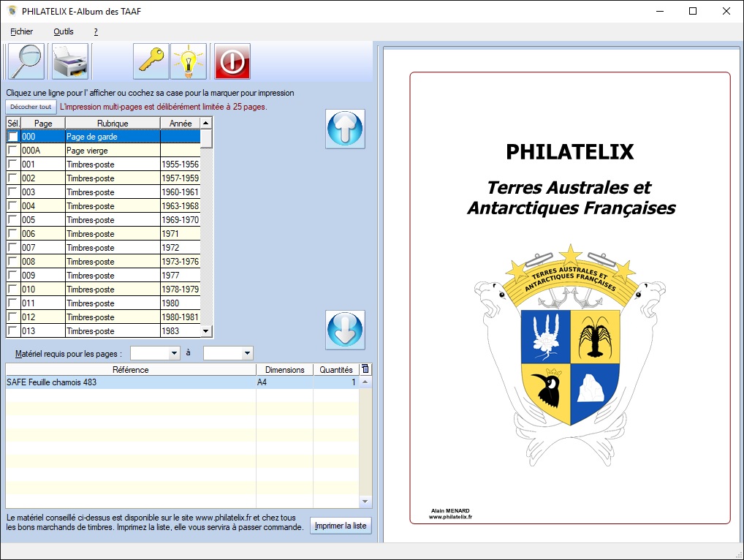Click page 010 number cell
Image resolution: width=744 pixels, height=560 pixels.
click(43, 289)
